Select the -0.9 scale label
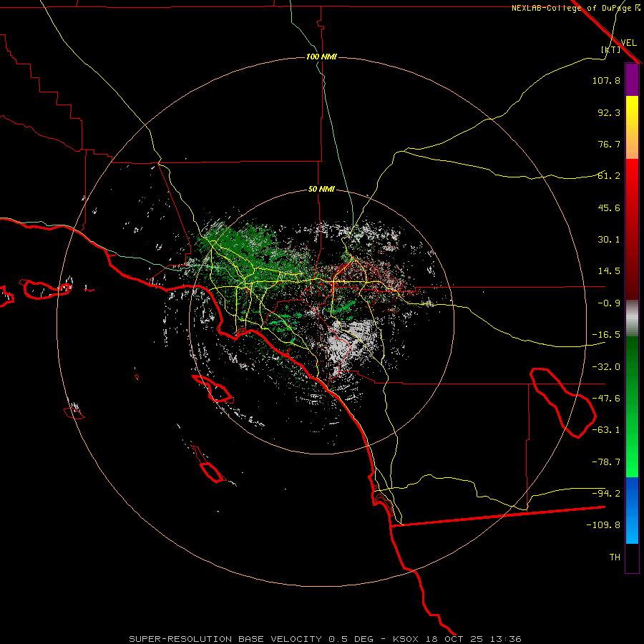Screen dimensions: 644x644 click(x=609, y=303)
